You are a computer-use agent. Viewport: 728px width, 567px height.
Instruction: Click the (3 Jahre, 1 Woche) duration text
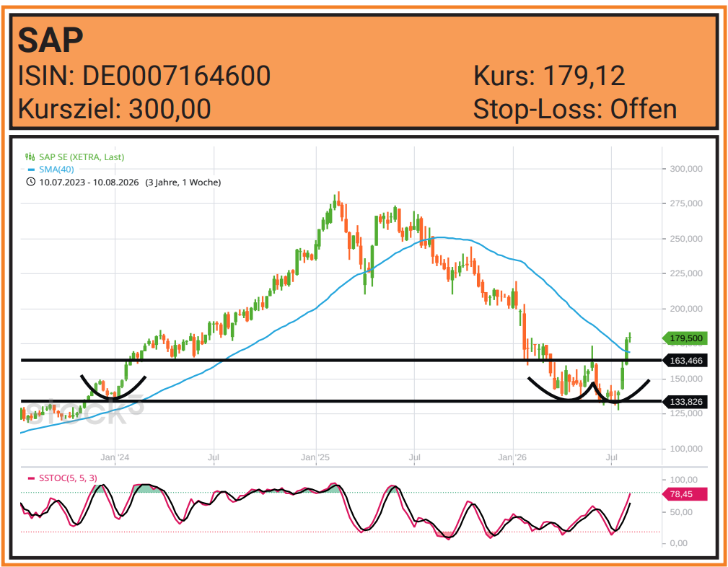(x=183, y=183)
